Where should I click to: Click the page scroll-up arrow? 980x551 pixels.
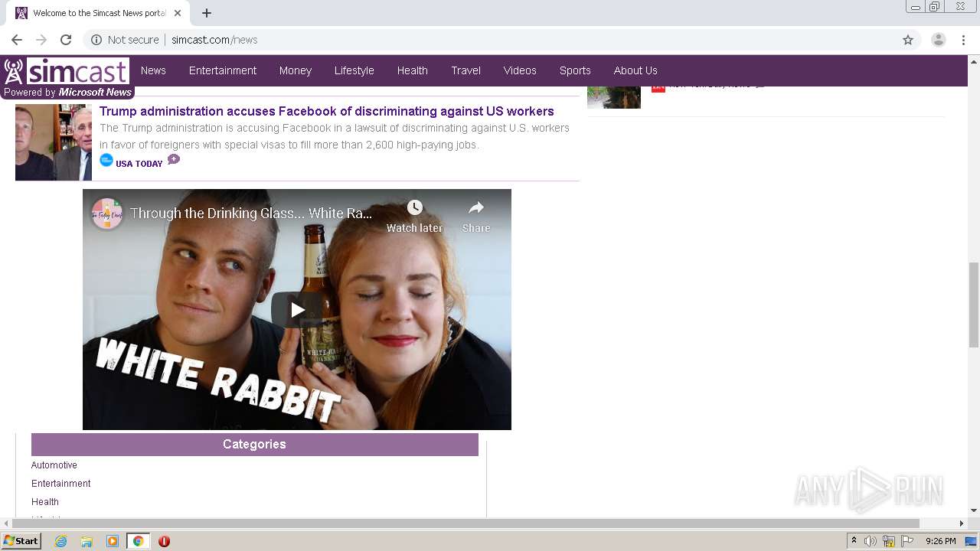click(x=974, y=60)
